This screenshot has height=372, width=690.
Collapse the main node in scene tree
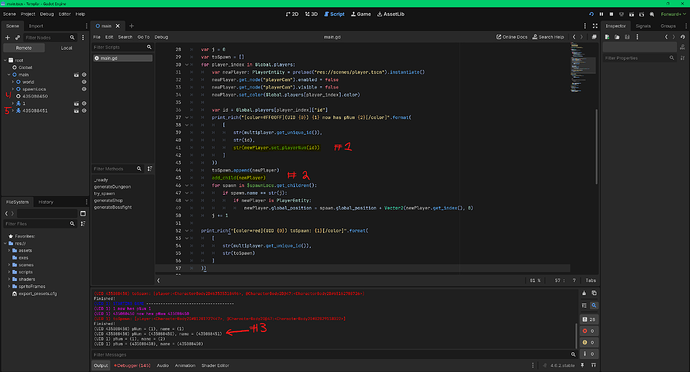pyautogui.click(x=9, y=75)
